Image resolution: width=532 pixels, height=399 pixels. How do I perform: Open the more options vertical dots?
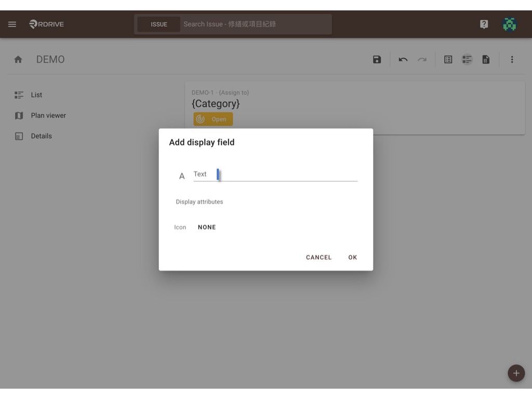[512, 60]
